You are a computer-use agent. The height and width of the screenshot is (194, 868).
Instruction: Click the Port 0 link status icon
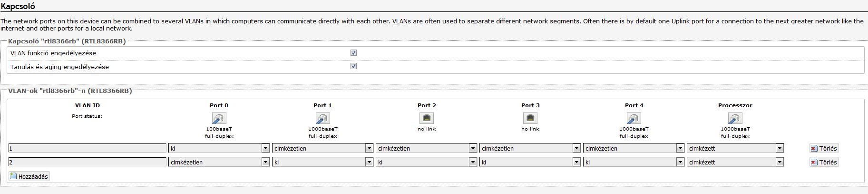pos(219,118)
